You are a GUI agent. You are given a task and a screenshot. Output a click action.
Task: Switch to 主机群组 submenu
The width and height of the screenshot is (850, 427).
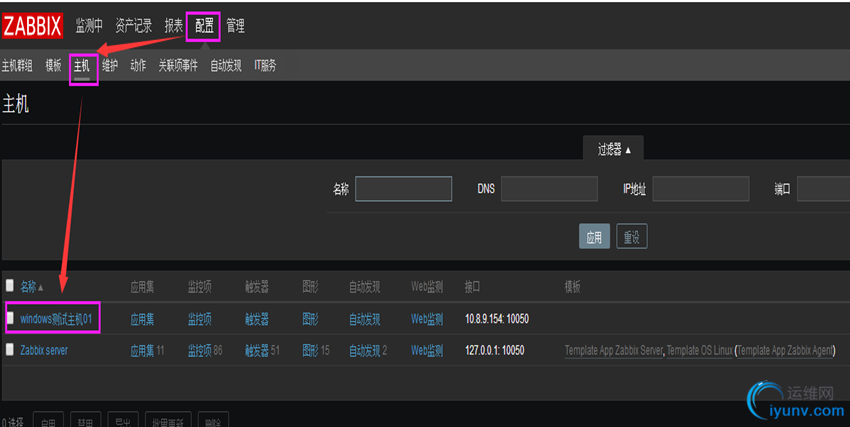click(17, 66)
